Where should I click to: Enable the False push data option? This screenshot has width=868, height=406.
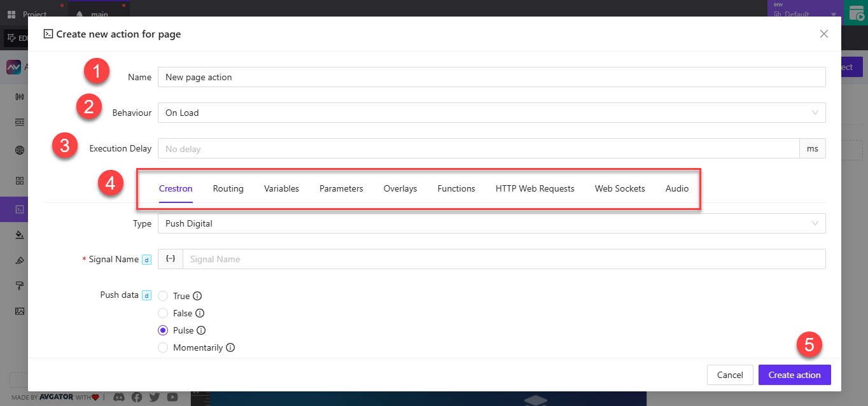click(163, 312)
